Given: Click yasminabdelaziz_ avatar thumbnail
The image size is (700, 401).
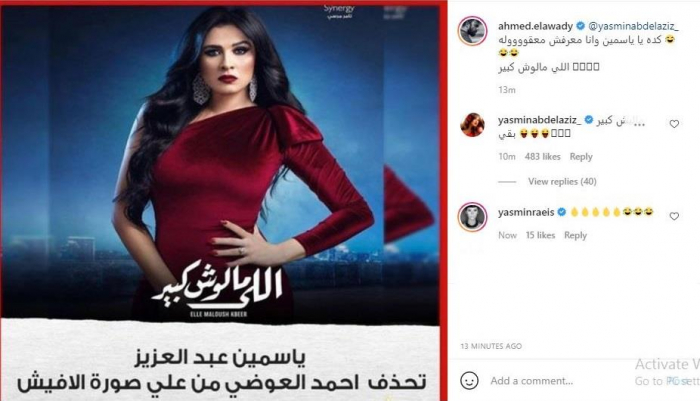Looking at the screenshot, I should pyautogui.click(x=472, y=125).
